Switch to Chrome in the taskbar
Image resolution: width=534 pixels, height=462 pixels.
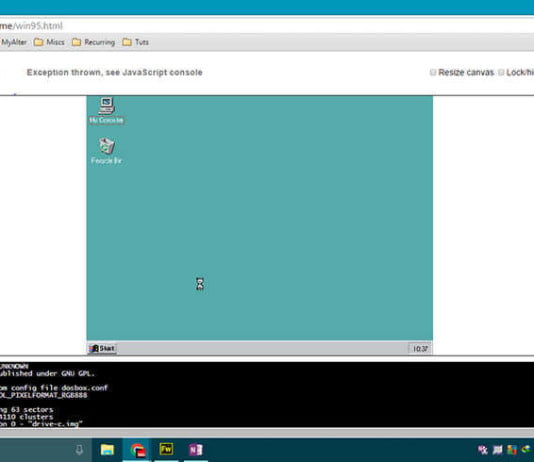click(x=137, y=450)
